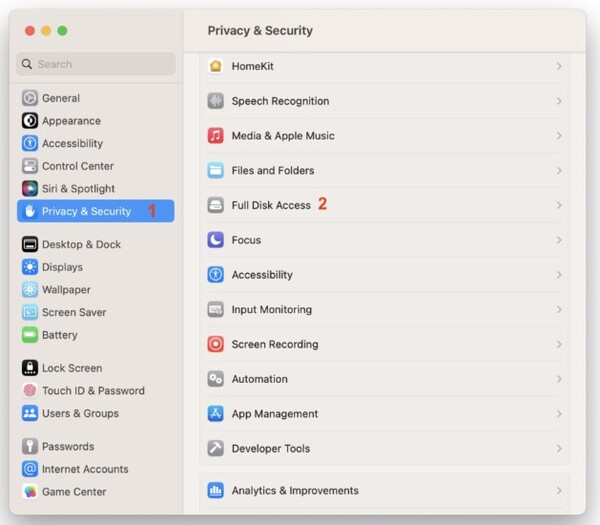Click the Automation gears icon
Screen dimensions: 600x525
tap(215, 379)
